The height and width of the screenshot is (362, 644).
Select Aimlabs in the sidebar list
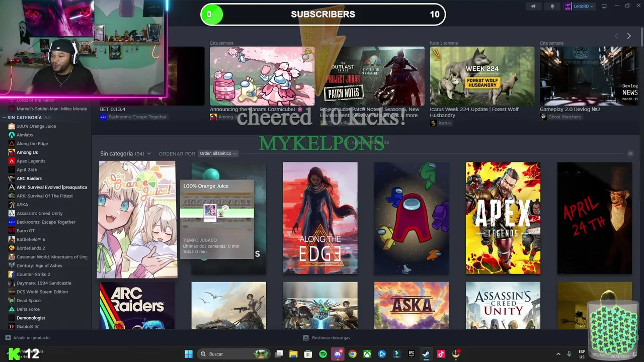point(25,135)
